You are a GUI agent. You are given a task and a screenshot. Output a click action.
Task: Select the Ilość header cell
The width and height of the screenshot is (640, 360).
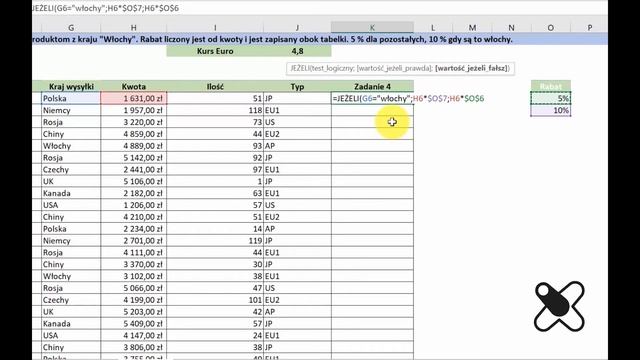(215, 87)
